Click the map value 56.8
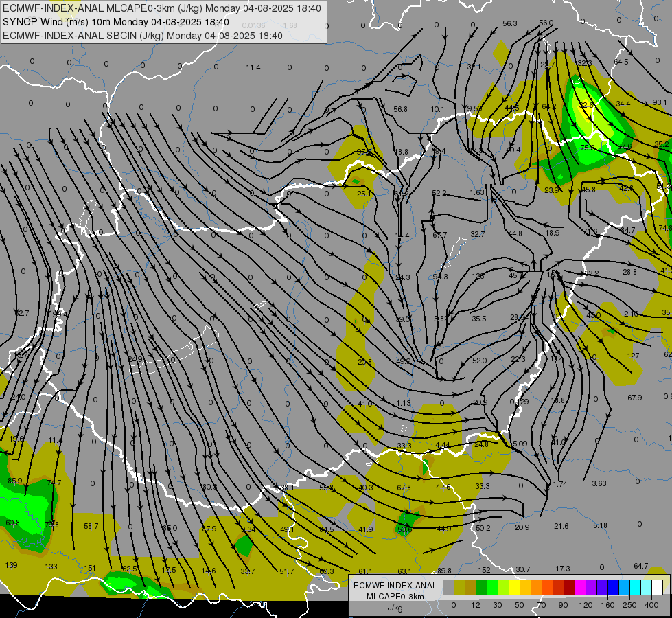Viewport: 672px width, 618px height. tap(400, 109)
